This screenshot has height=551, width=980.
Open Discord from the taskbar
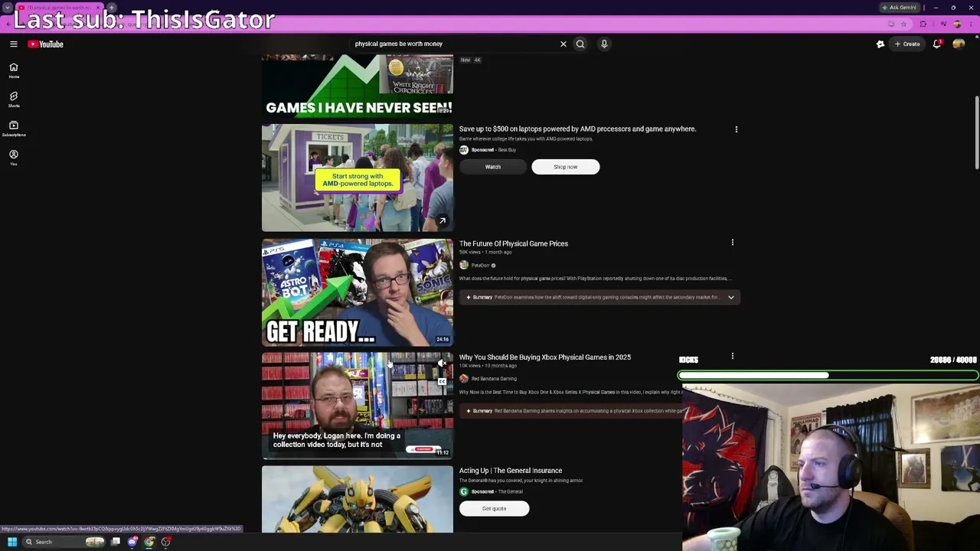(132, 542)
